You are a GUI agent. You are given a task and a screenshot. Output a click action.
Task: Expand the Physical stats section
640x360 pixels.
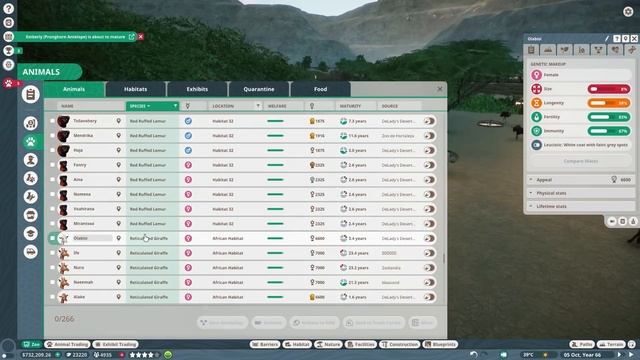click(x=580, y=193)
